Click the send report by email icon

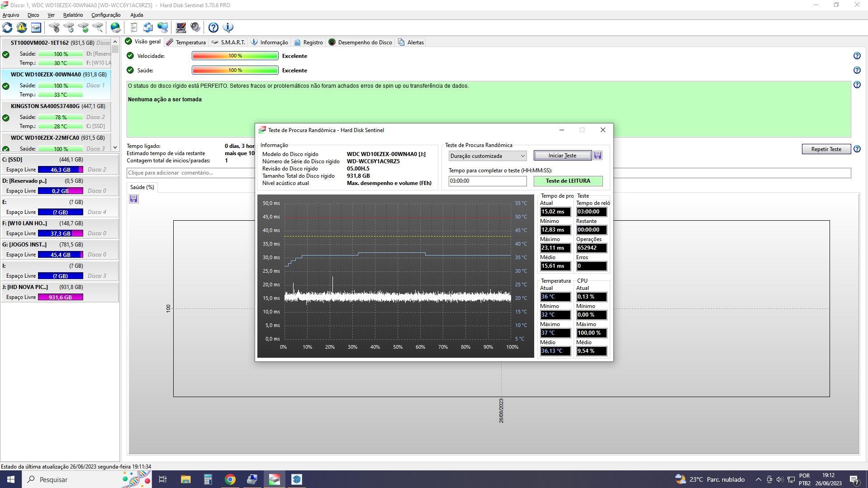[x=148, y=28]
